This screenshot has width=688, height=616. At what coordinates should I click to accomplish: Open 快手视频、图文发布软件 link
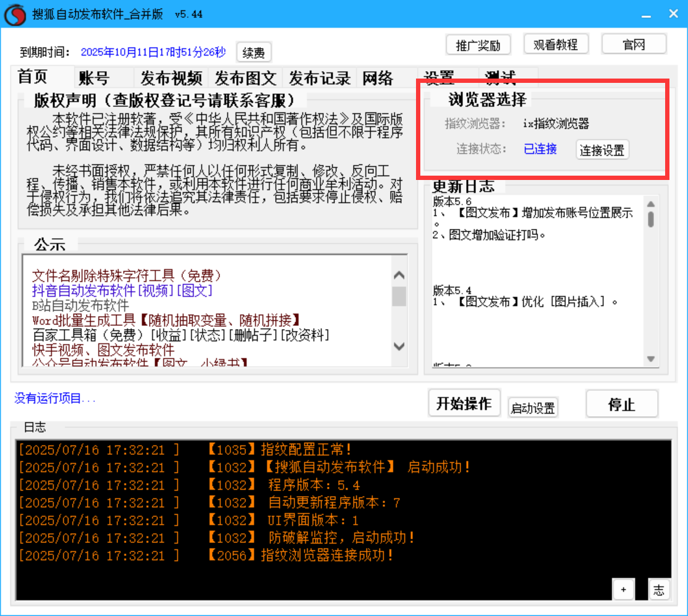104,350
